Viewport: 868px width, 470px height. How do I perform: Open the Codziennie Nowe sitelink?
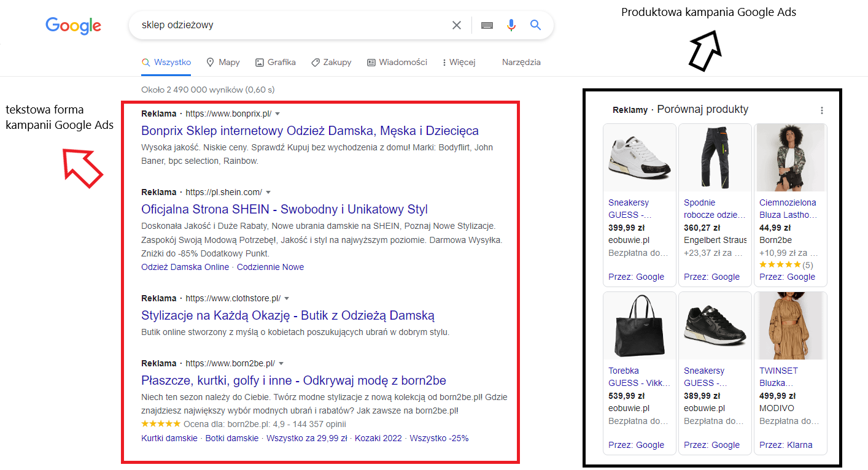pyautogui.click(x=270, y=267)
